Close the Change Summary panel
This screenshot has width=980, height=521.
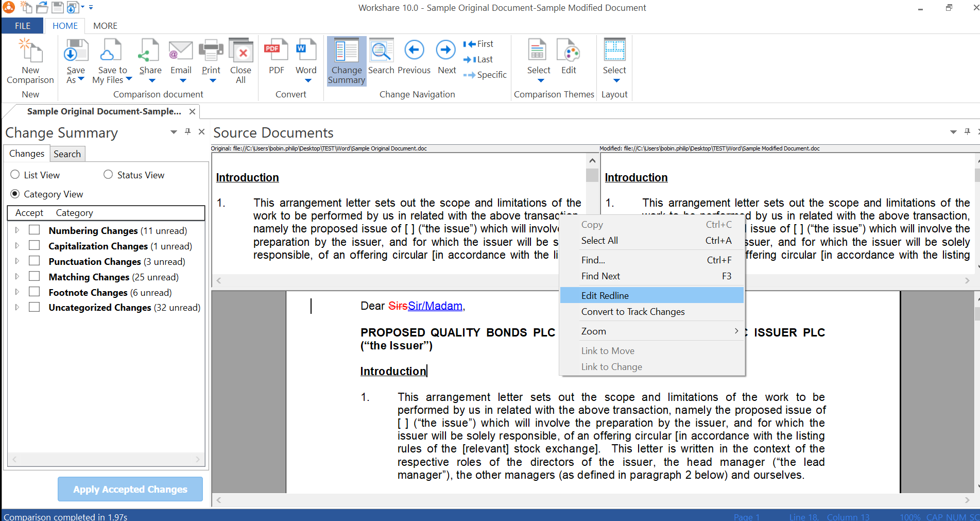click(x=202, y=132)
